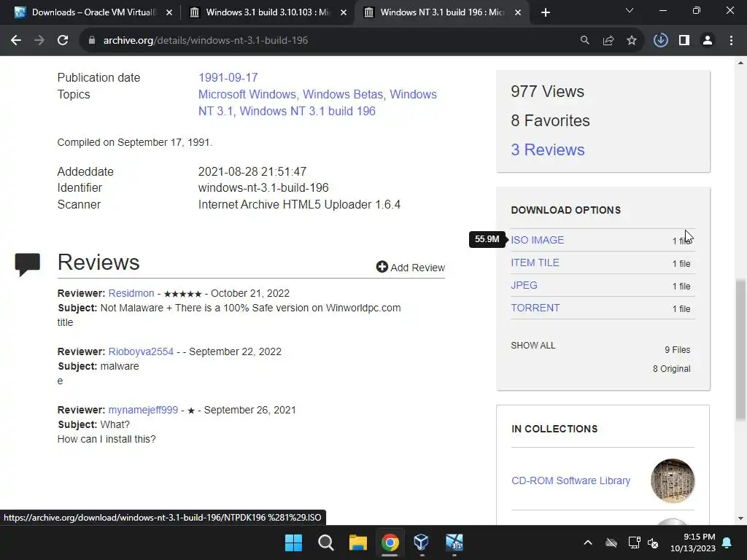Open the zoom magnifier in the address bar
This screenshot has height=560, width=747.
[x=584, y=41]
